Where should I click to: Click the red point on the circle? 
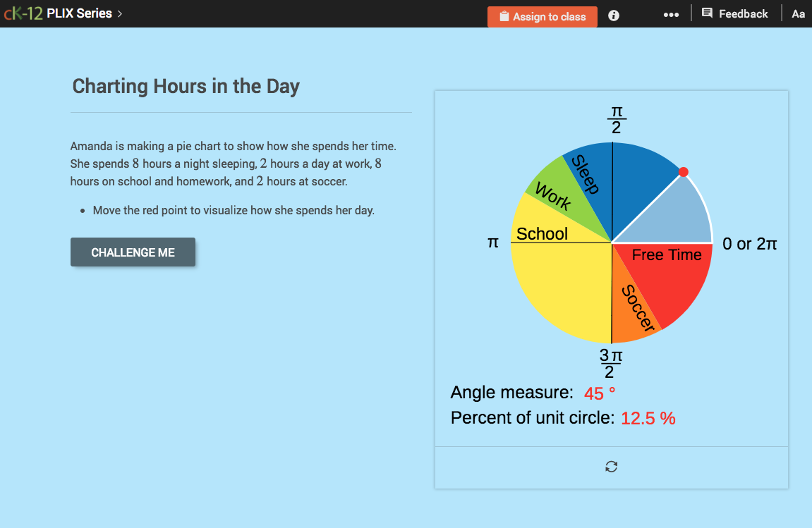[683, 172]
